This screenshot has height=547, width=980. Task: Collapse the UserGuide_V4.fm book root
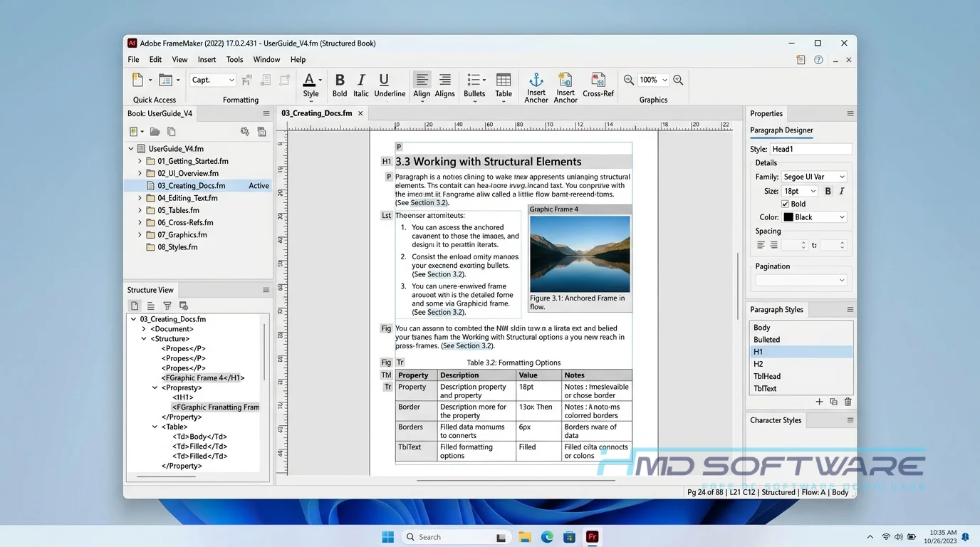click(131, 149)
